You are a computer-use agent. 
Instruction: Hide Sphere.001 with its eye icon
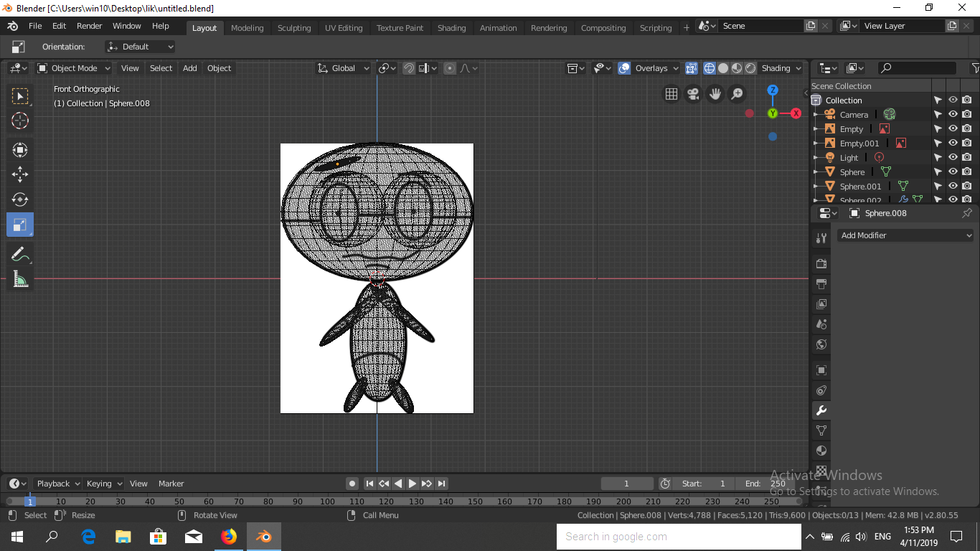pos(953,186)
